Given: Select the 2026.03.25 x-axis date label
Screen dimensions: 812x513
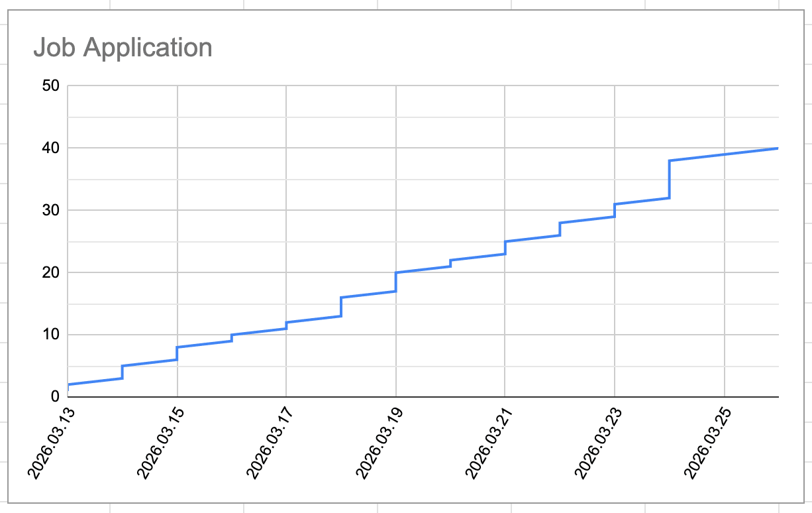Looking at the screenshot, I should tap(708, 443).
